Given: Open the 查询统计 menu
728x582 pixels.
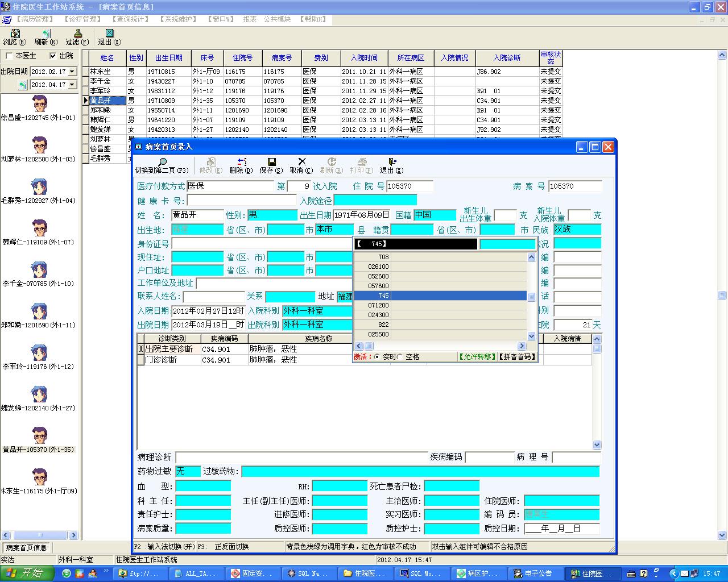Looking at the screenshot, I should tap(130, 19).
